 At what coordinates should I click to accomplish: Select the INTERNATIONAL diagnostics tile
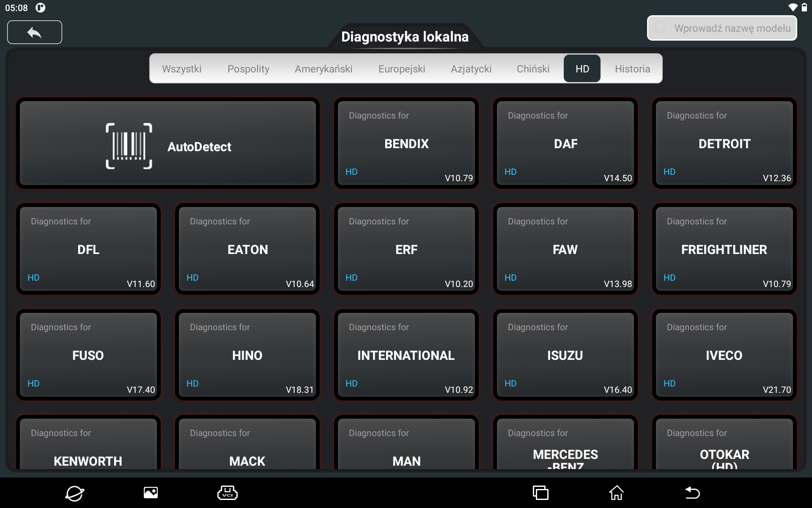pyautogui.click(x=406, y=355)
